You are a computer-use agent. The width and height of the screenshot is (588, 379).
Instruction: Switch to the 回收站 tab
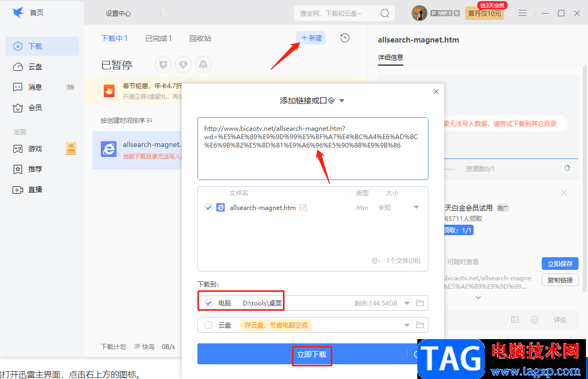pos(200,38)
